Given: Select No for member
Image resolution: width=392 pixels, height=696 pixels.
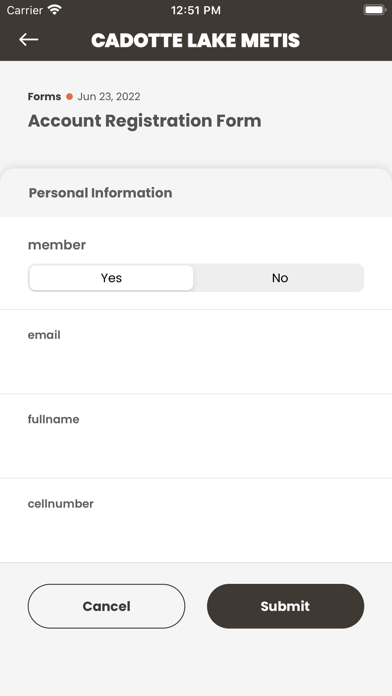Looking at the screenshot, I should point(280,278).
